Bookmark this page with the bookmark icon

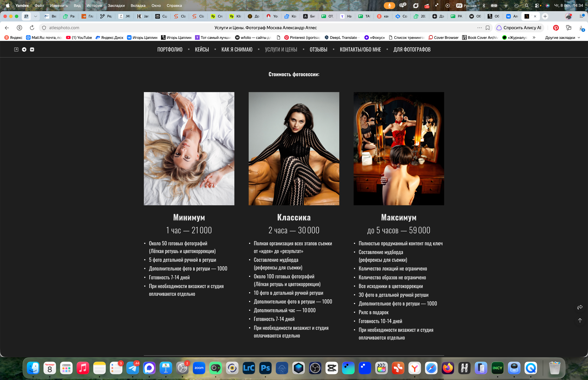point(488,28)
